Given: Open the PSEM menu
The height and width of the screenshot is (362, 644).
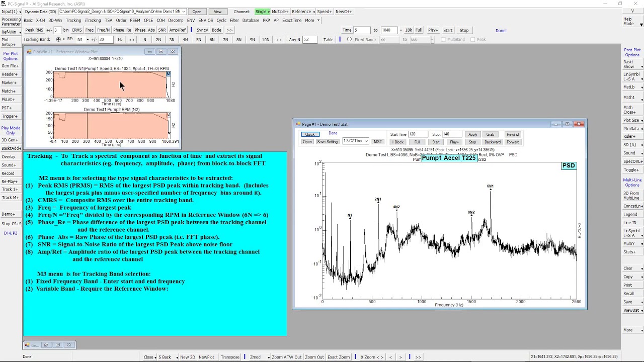Looking at the screenshot, I should click(135, 21).
